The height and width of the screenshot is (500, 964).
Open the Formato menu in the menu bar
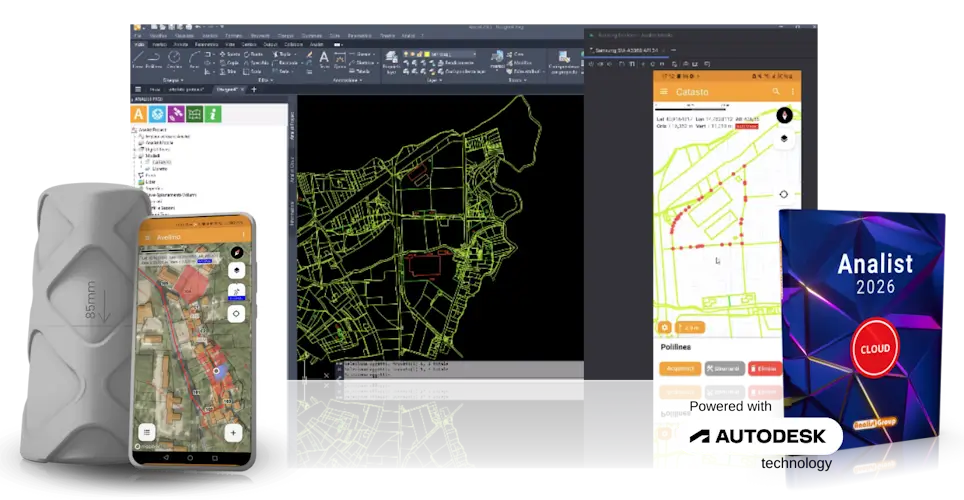234,36
